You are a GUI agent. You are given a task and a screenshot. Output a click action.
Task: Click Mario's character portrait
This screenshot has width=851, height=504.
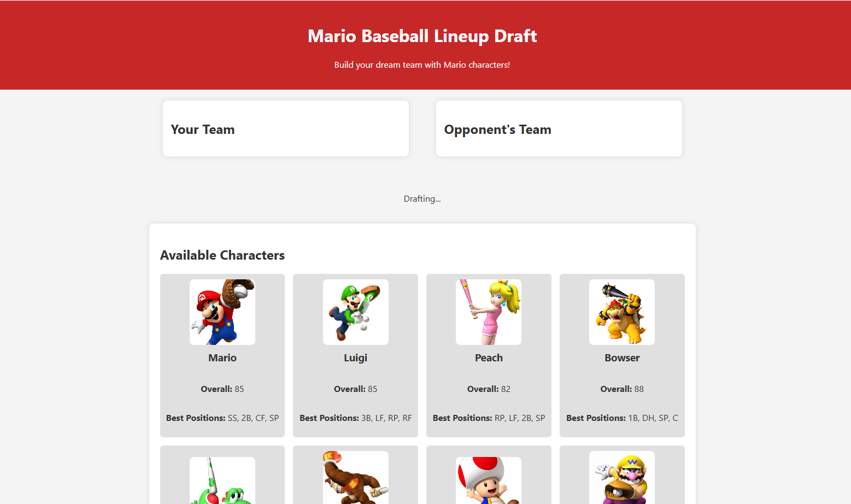point(222,312)
